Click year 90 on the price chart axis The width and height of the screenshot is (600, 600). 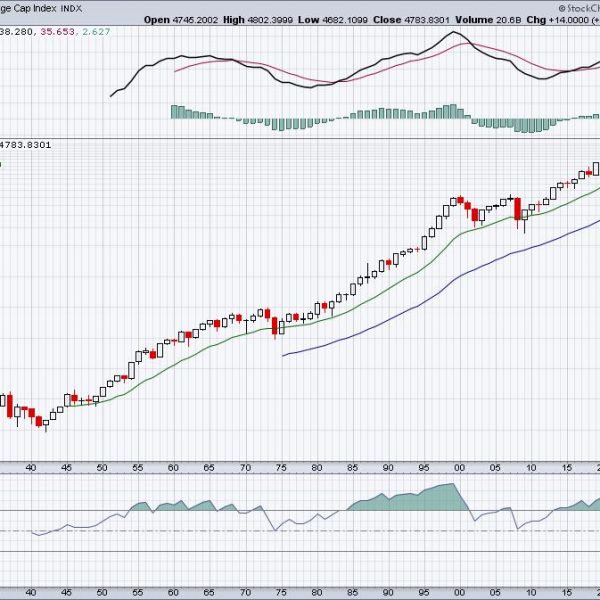click(x=388, y=468)
